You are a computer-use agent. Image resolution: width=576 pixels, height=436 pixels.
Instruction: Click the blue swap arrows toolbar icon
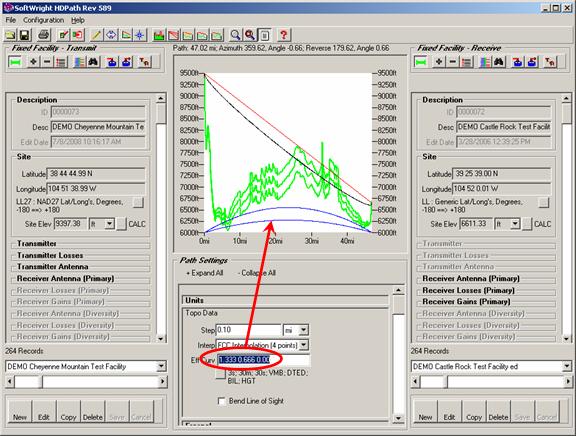(111, 35)
